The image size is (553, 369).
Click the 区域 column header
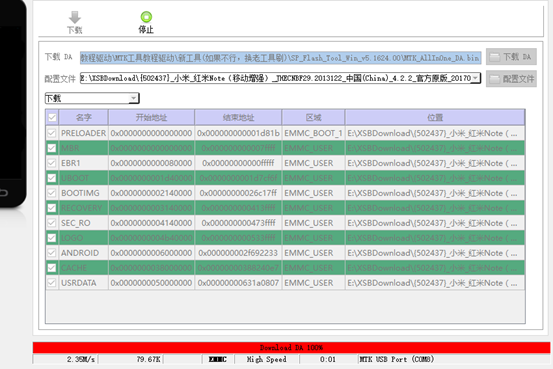313,117
